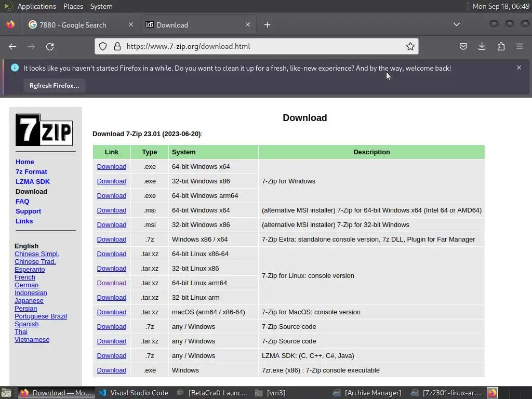
Task: Click the browser back arrow
Action: coord(12,46)
